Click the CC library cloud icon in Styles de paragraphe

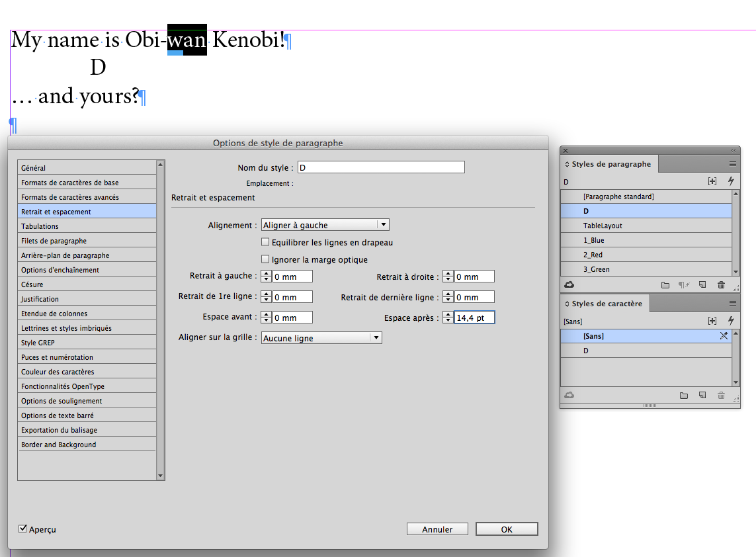click(x=569, y=285)
